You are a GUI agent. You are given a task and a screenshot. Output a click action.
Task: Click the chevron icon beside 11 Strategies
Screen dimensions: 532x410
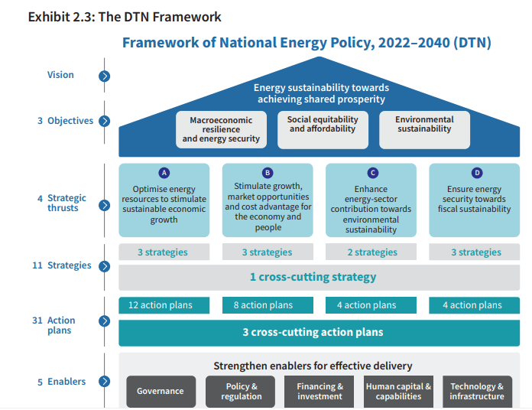(105, 266)
